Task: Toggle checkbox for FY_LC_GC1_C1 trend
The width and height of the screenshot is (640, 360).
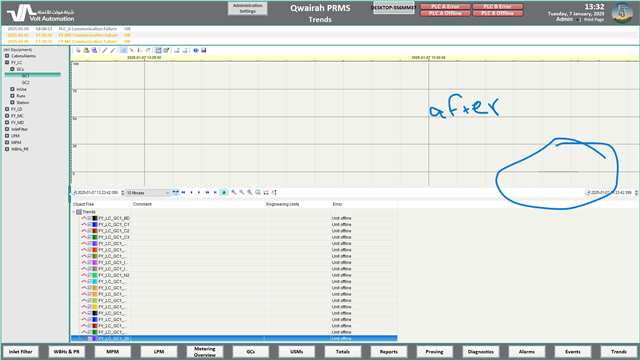Action: (89, 224)
